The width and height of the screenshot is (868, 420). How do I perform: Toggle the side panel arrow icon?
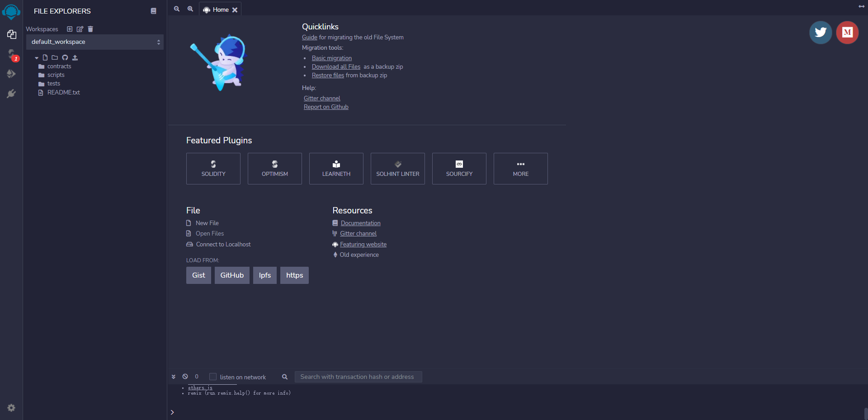click(862, 6)
